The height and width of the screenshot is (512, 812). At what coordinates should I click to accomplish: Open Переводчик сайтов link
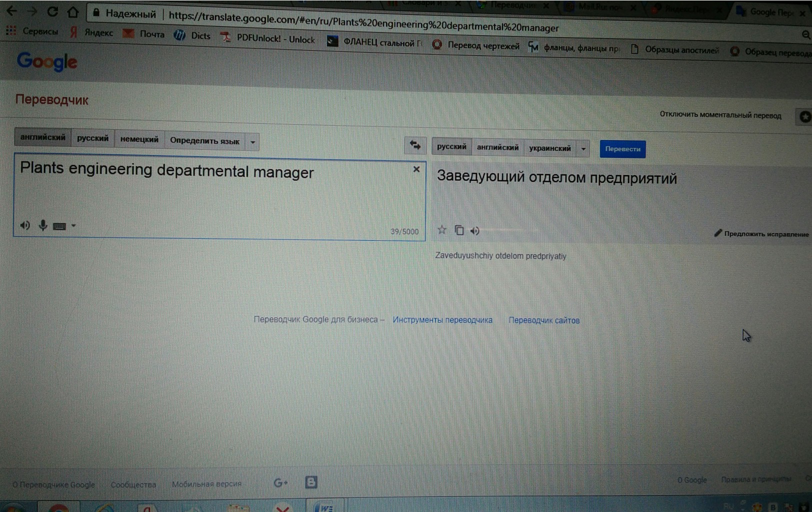point(544,320)
